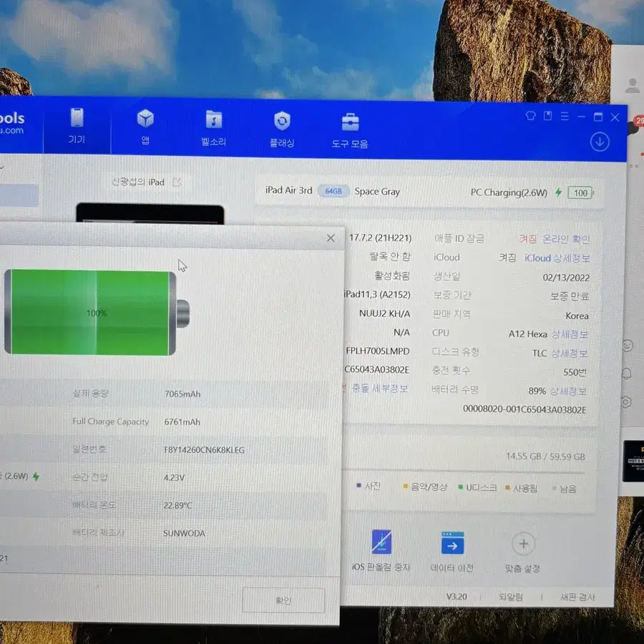This screenshot has height=644, width=644.
Task: Open CPU A12 Hexa 상세정보 link
Action: [570, 334]
